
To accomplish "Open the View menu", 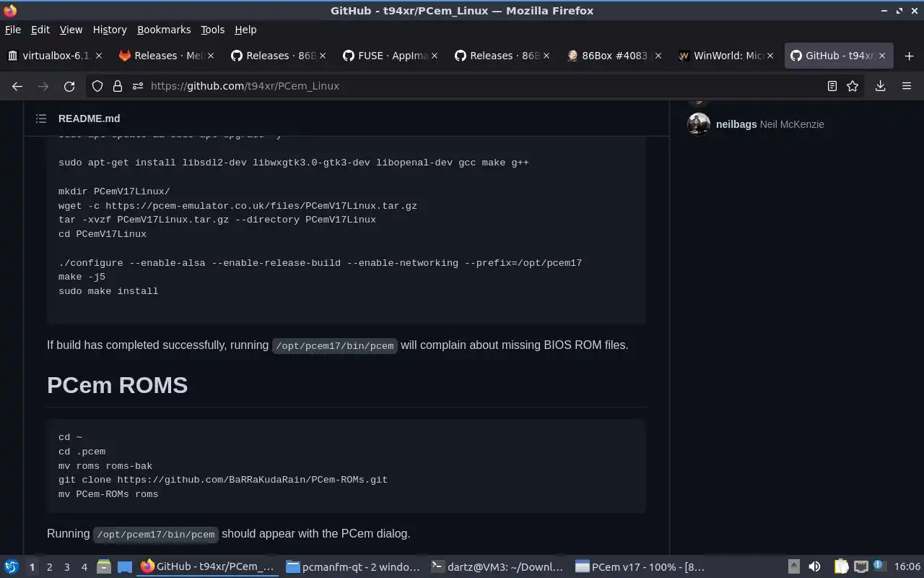I will (71, 30).
